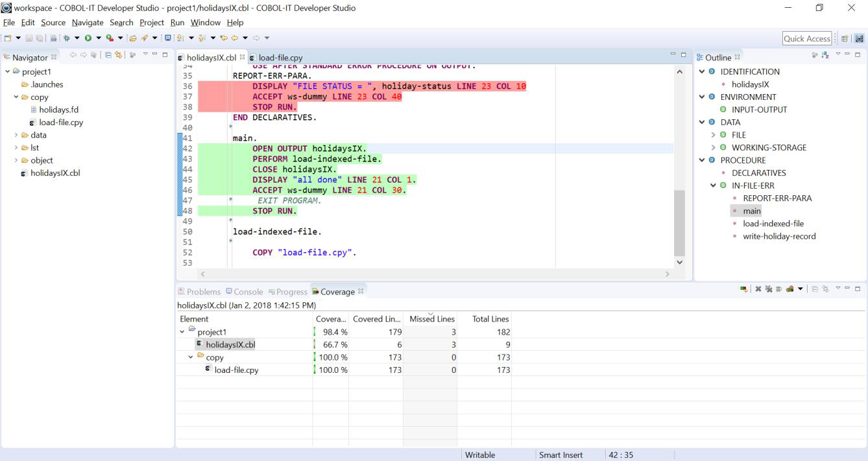Create a new file via the New icon
This screenshot has width=868, height=461.
(x=7, y=38)
